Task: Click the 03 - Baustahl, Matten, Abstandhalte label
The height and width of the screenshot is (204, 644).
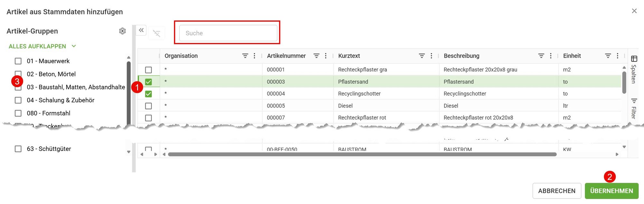Action: click(76, 87)
